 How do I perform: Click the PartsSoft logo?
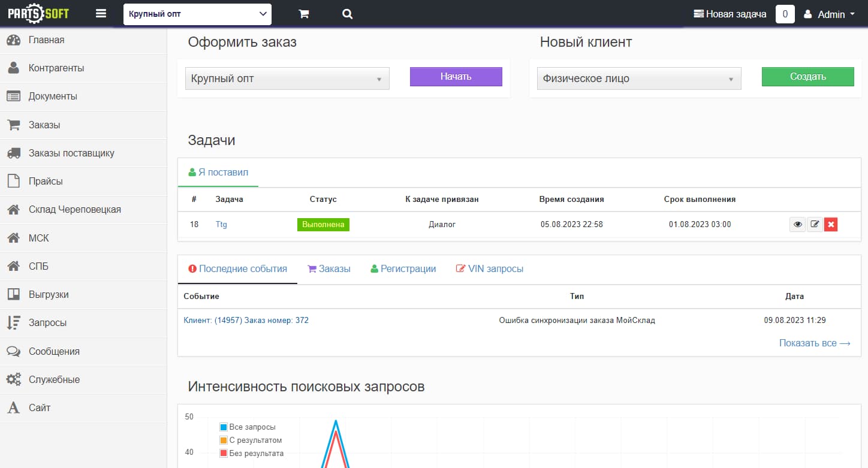tap(38, 14)
